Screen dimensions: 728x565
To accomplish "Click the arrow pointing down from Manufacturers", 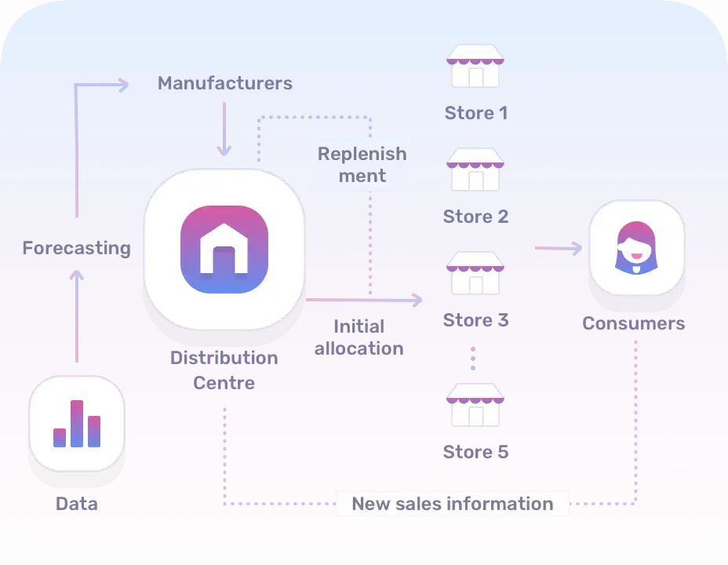I will pyautogui.click(x=224, y=128).
